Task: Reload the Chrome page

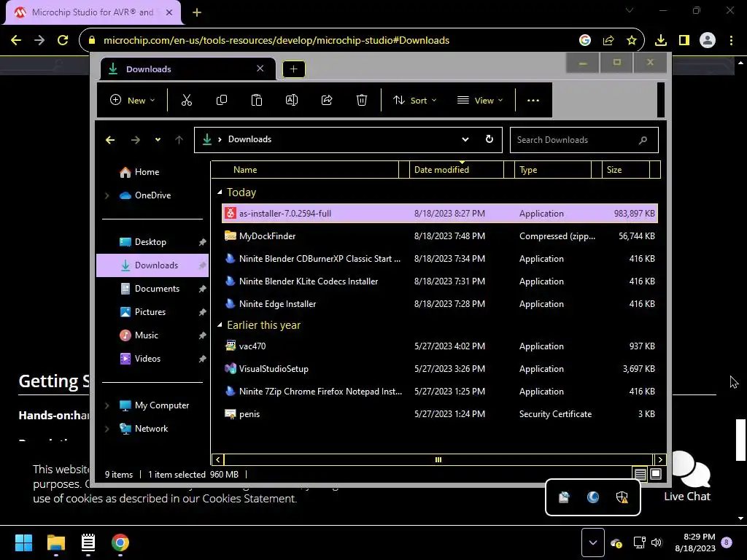Action: pos(63,40)
